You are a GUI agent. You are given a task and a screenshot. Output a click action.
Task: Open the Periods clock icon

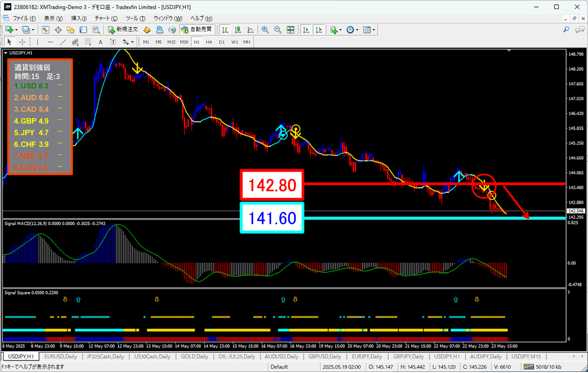(350, 29)
